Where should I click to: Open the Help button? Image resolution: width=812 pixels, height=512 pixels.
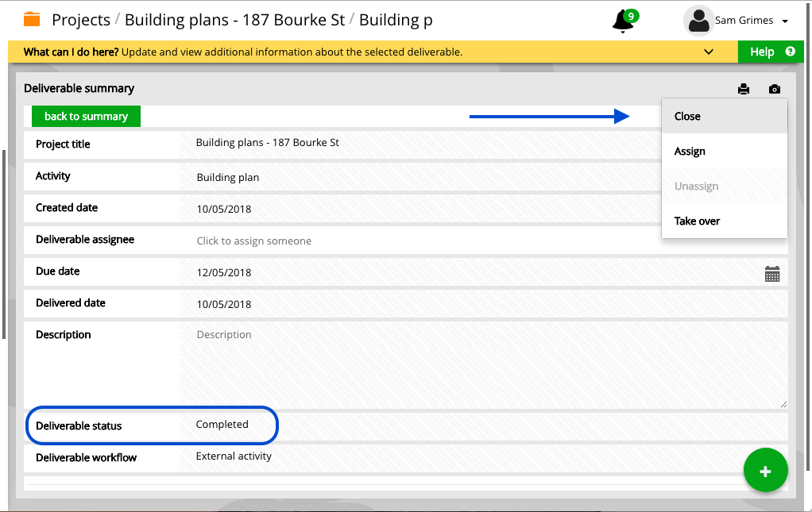pos(771,52)
